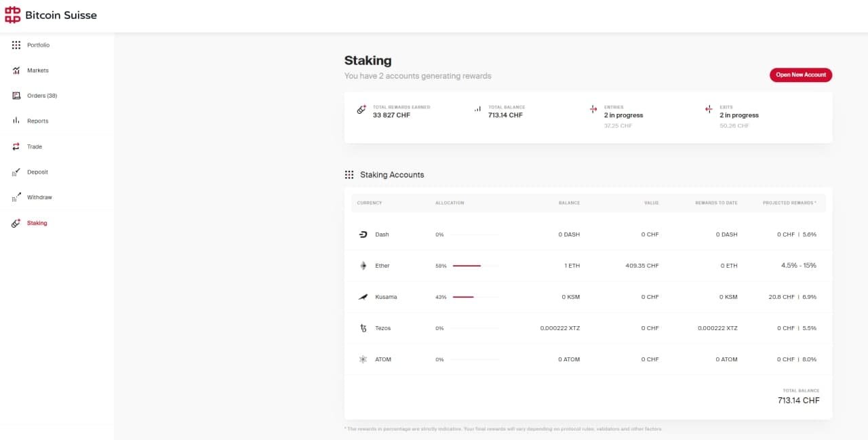Click the Kusama 43% allocation bar
This screenshot has height=440, width=868.
[x=464, y=297]
